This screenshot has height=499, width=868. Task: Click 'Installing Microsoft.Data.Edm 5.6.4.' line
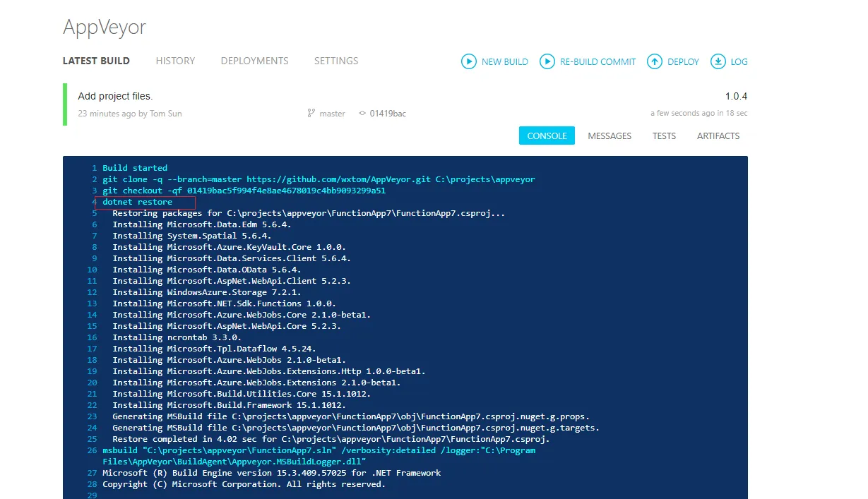tap(202, 224)
